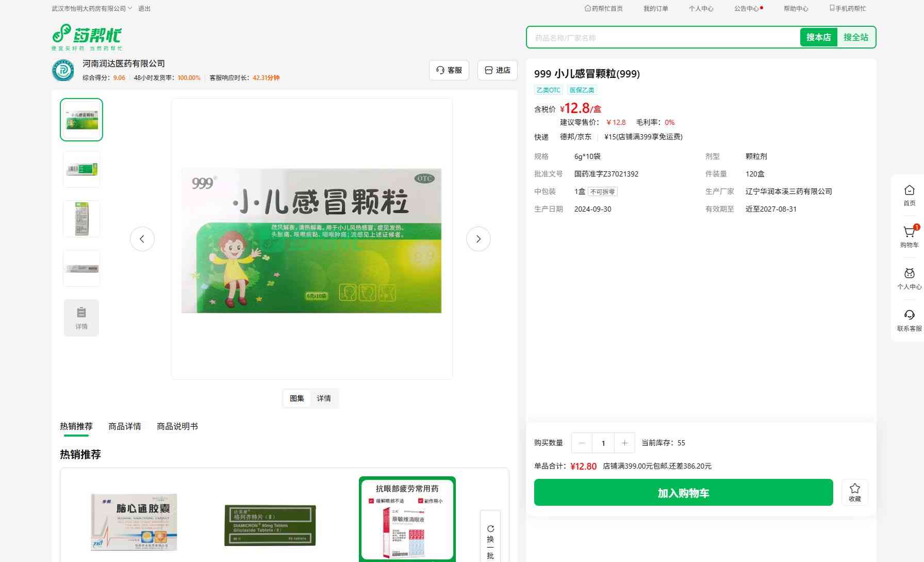Switch image viewer to 详情 toggle
The image size is (924, 562).
coord(324,398)
